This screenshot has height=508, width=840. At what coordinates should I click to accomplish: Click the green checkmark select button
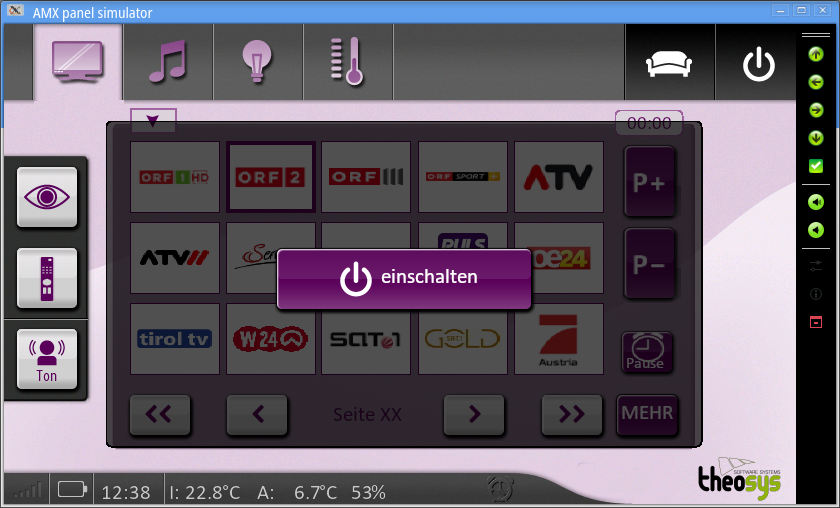tap(815, 166)
